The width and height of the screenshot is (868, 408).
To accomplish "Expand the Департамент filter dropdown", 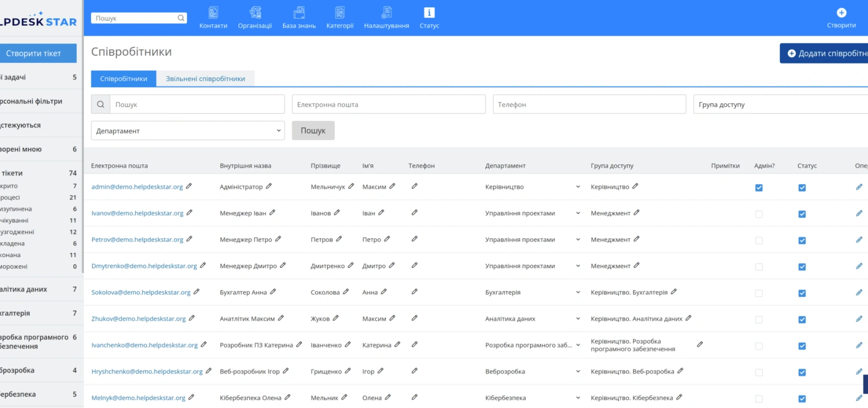I will tap(187, 131).
